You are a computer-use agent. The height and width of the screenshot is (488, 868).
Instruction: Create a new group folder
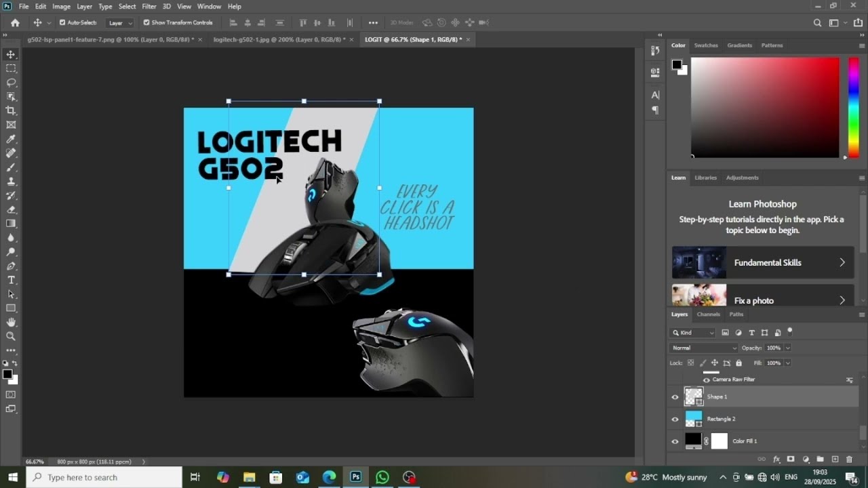820,460
